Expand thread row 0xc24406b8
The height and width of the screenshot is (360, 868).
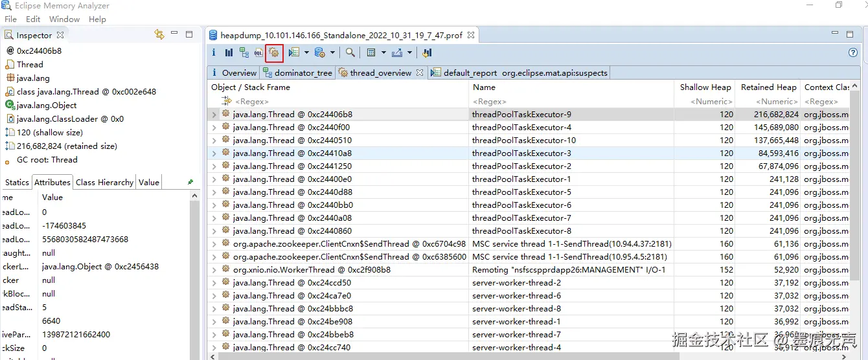214,115
